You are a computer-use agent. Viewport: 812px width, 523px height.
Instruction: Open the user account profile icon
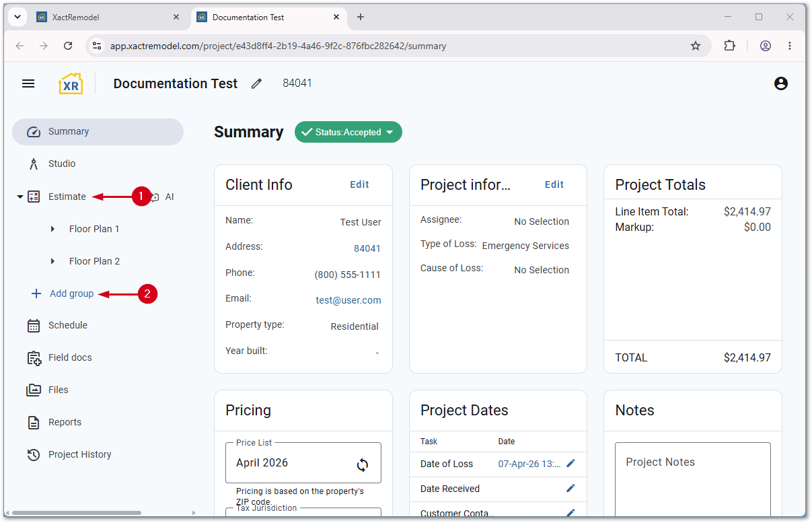781,83
